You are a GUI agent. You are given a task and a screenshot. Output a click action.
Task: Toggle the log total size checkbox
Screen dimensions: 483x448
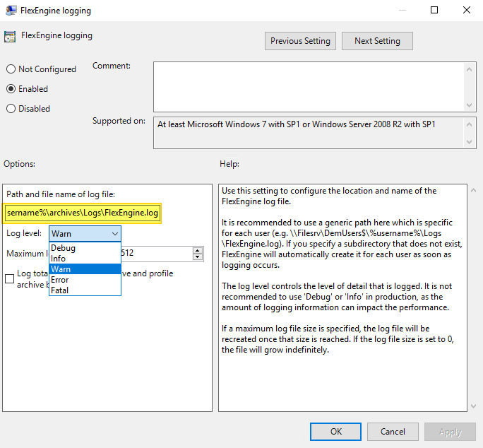pyautogui.click(x=10, y=278)
